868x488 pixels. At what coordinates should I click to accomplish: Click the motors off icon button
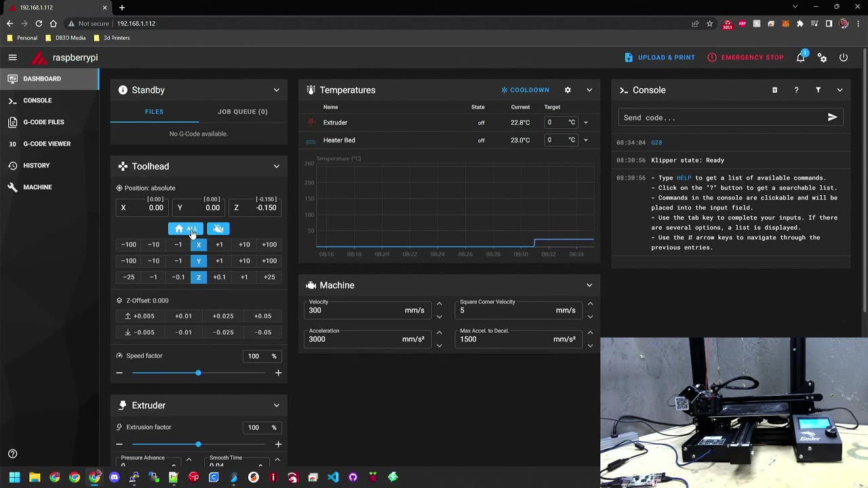pyautogui.click(x=218, y=228)
